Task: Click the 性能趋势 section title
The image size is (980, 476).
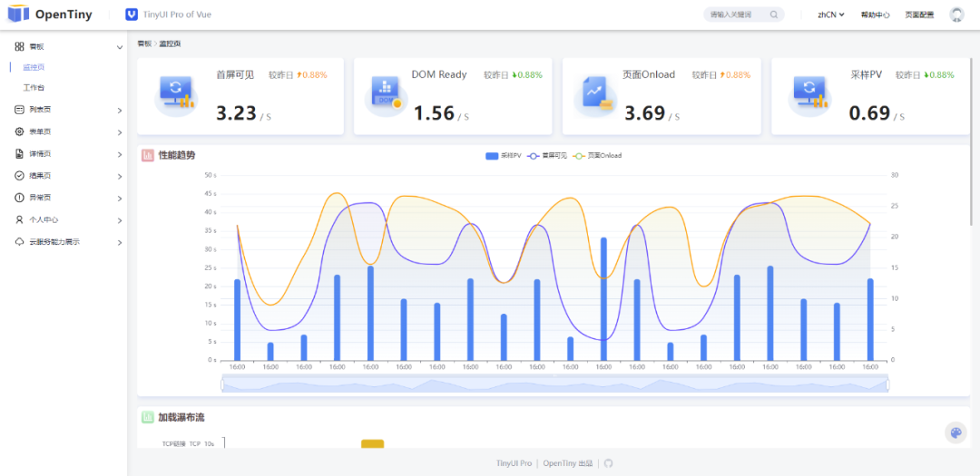Action: [177, 156]
